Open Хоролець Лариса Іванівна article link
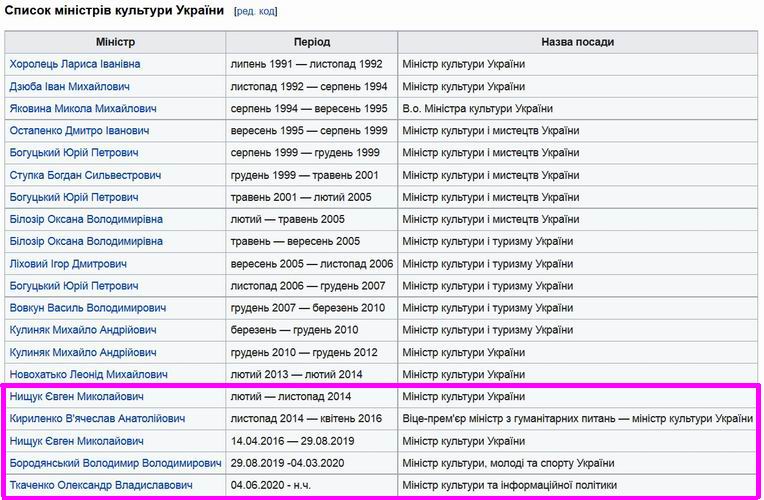The width and height of the screenshot is (764, 500). (75, 64)
